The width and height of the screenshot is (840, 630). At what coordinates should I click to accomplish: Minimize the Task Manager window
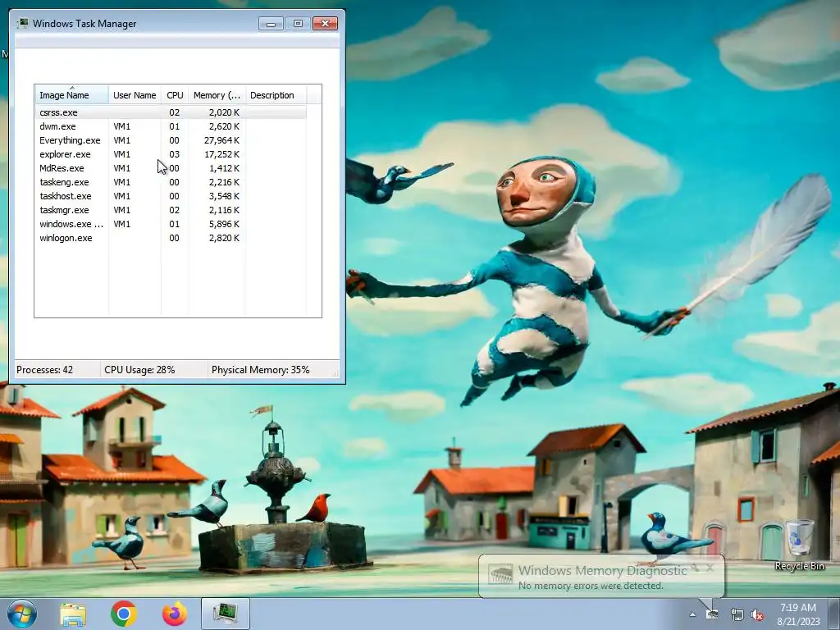(271, 24)
